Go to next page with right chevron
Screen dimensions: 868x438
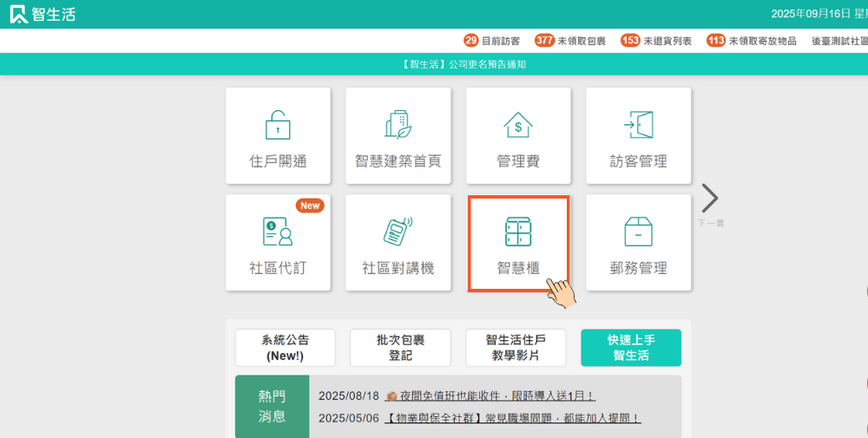coord(710,199)
